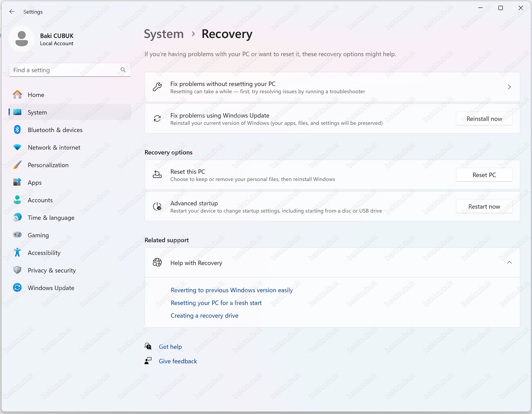This screenshot has width=532, height=414.
Task: Click 'Help with Recovery' label
Action: (x=196, y=263)
